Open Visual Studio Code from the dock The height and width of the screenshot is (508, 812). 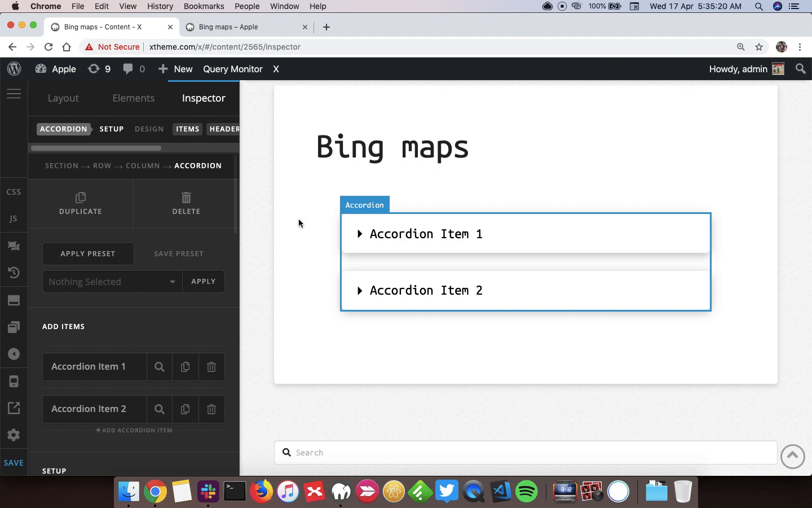(x=501, y=491)
